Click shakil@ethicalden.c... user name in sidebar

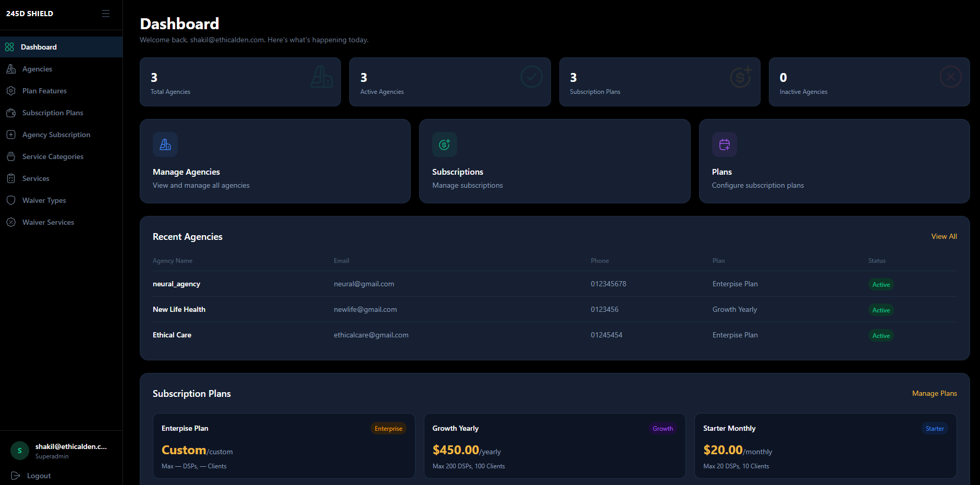tap(71, 446)
